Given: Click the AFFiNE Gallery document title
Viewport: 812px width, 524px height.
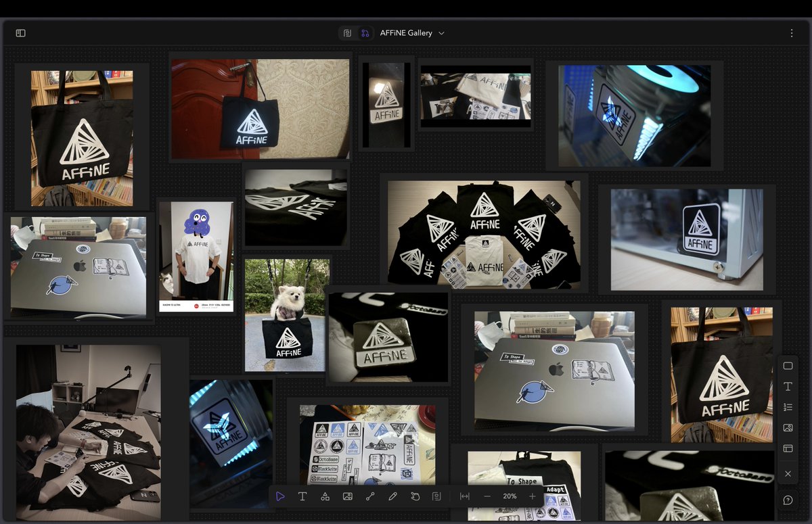Looking at the screenshot, I should pos(406,33).
